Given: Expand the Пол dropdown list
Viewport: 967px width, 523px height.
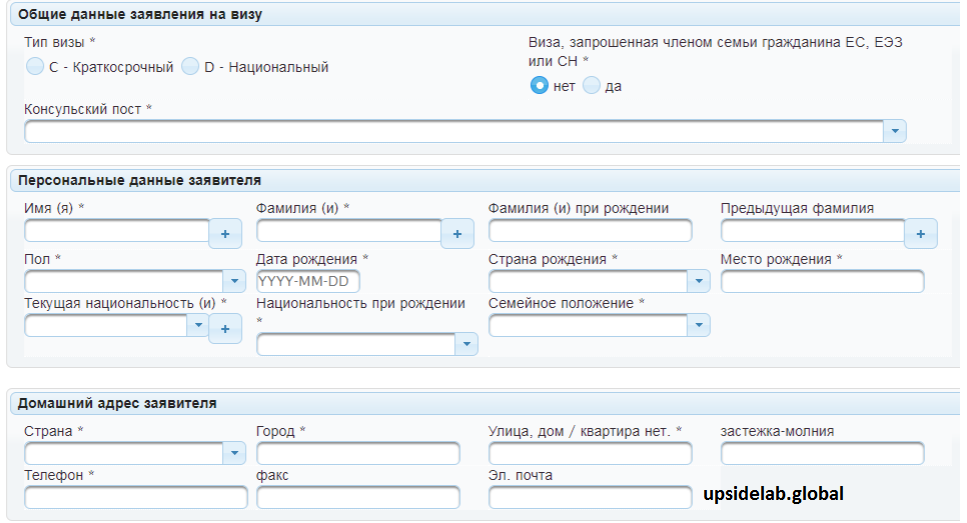Looking at the screenshot, I should coord(234,282).
